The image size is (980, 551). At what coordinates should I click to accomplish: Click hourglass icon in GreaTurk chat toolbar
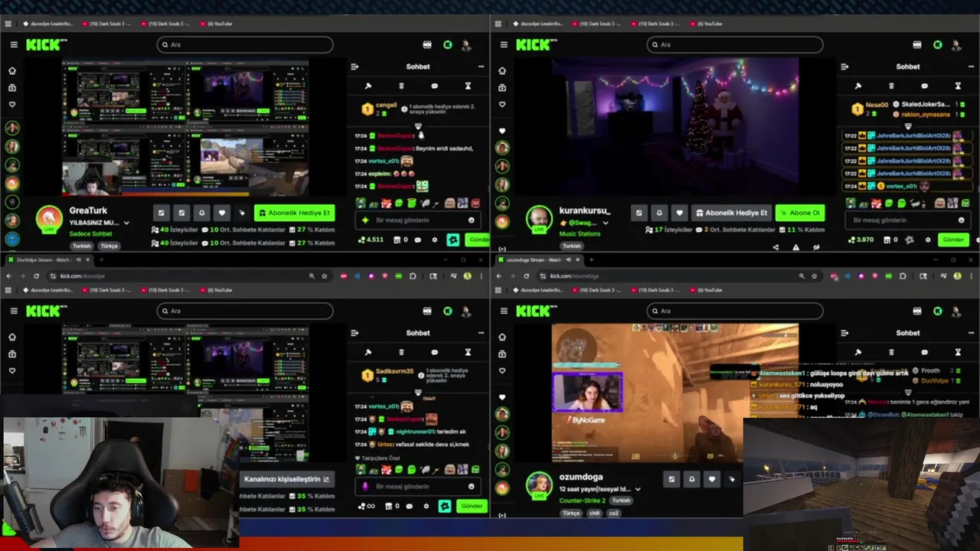click(x=468, y=86)
